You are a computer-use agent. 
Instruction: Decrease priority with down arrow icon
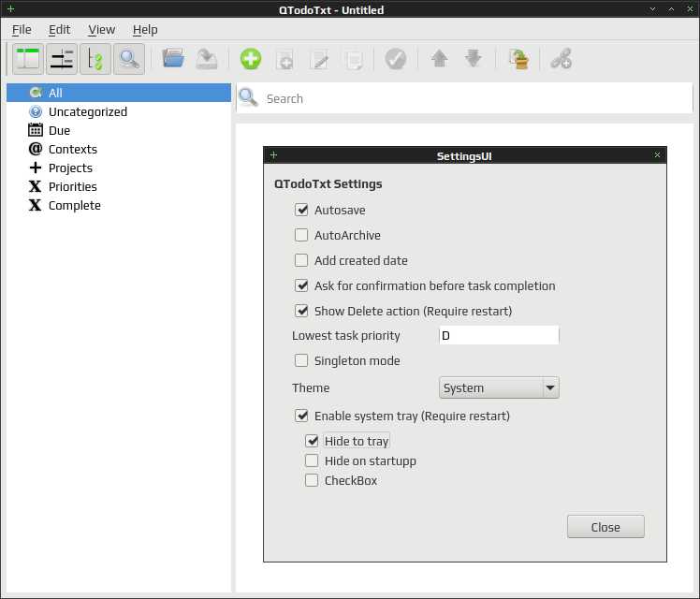474,59
